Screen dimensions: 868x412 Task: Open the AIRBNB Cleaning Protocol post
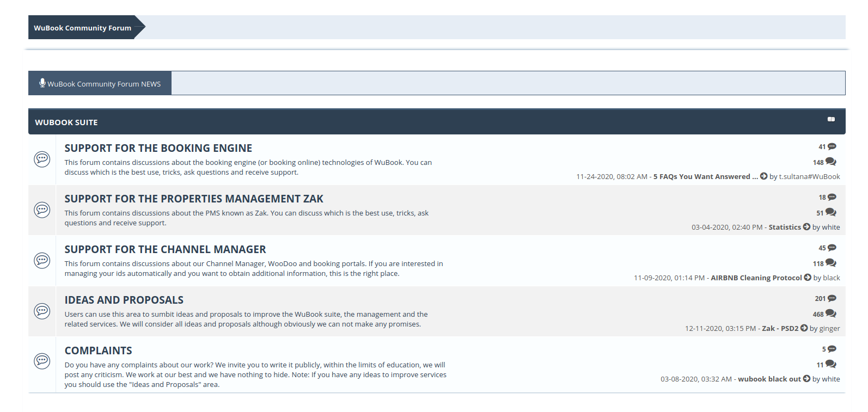pyautogui.click(x=756, y=278)
